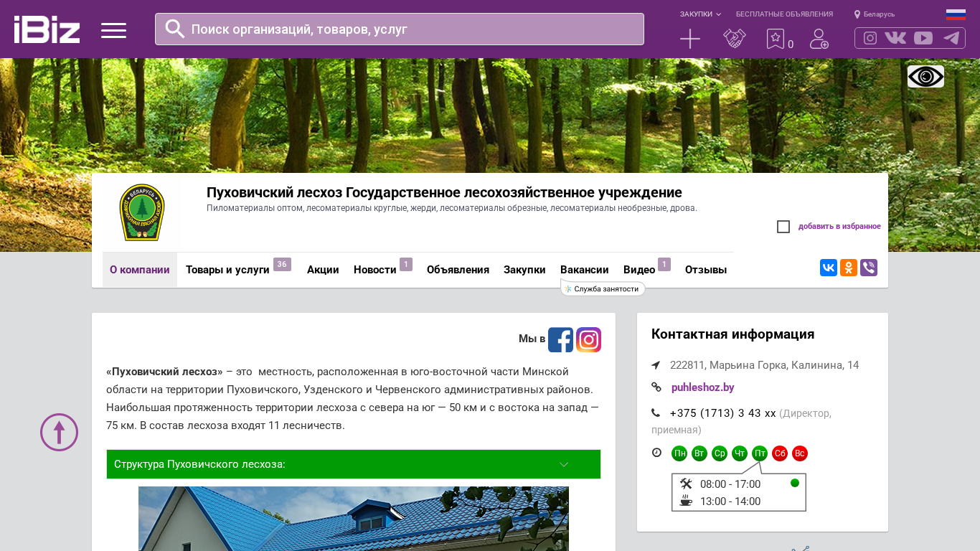Click lunch break '13:00 - 14:00'
Screen dimensions: 980x551
pos(730,501)
